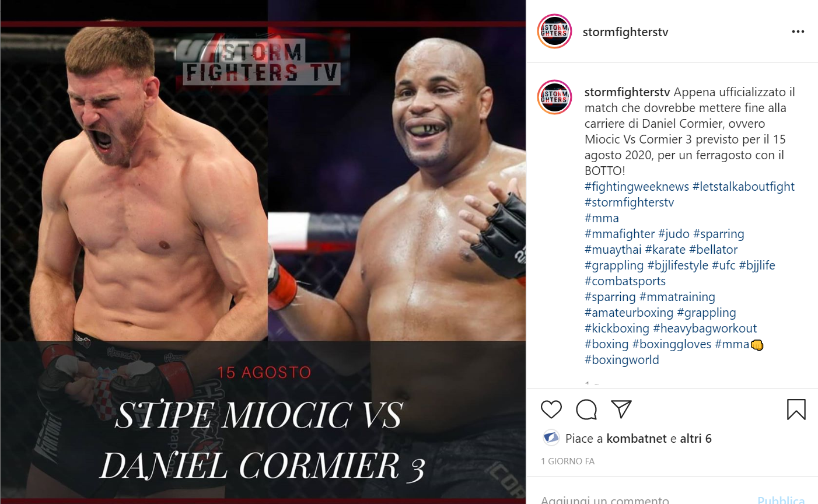
Task: Share the post with the paper plane icon
Action: pyautogui.click(x=621, y=409)
